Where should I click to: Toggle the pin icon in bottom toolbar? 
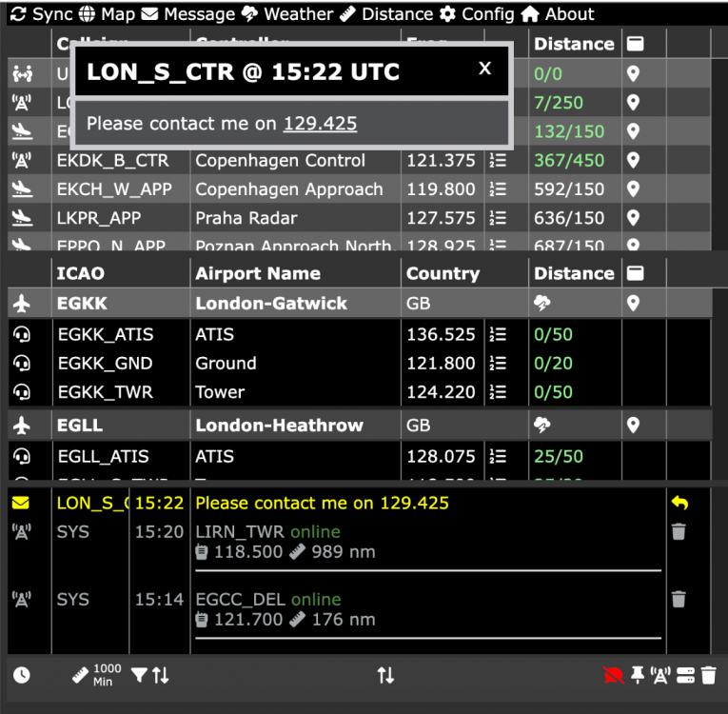(x=637, y=675)
